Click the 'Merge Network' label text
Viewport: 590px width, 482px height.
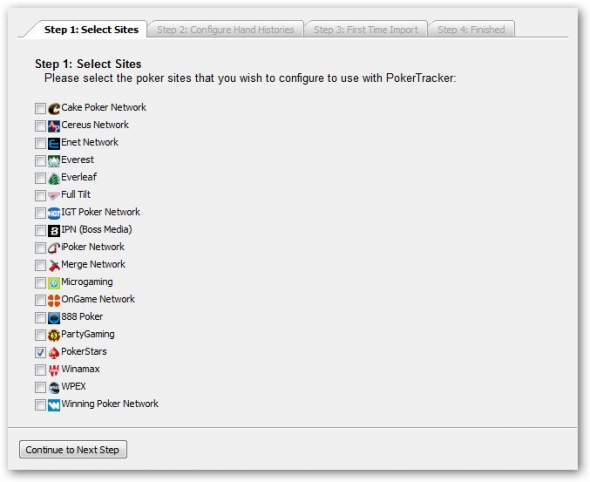(x=93, y=264)
